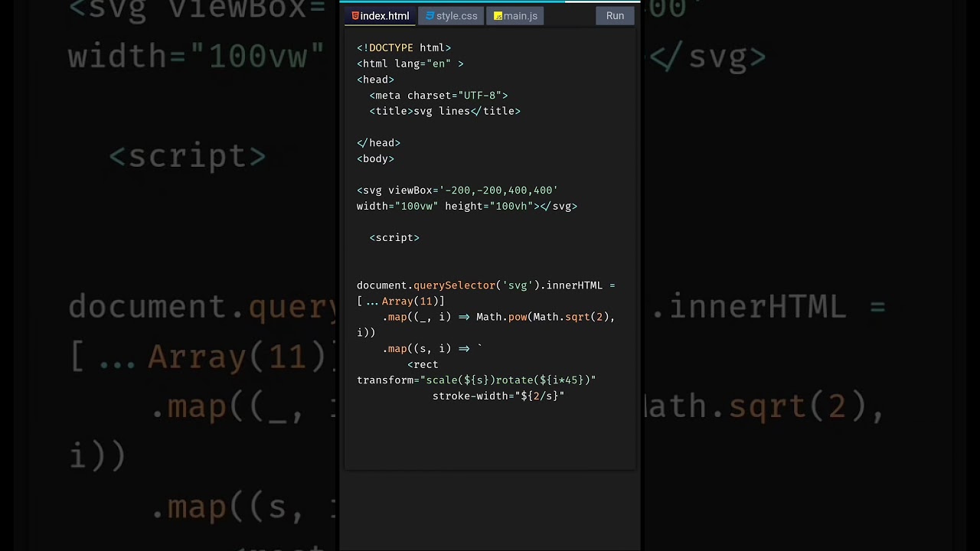Click the JS icon on main.js tab
The image size is (980, 551).
coord(498,16)
